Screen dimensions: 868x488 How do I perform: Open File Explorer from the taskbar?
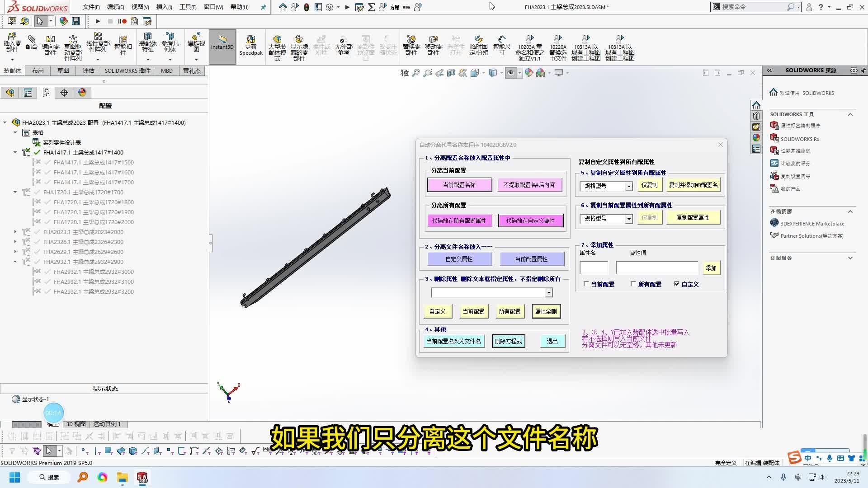coord(123,477)
